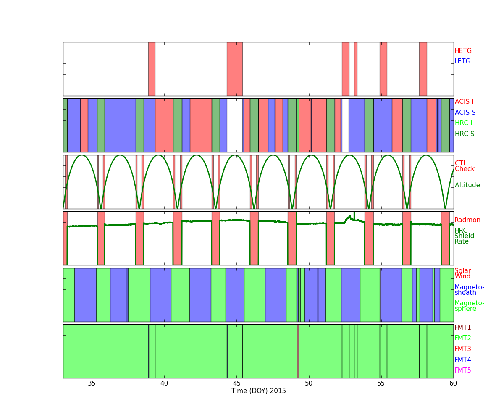The height and width of the screenshot is (420, 504).
Task: Click the Magnetosphere legend label
Action: click(469, 306)
